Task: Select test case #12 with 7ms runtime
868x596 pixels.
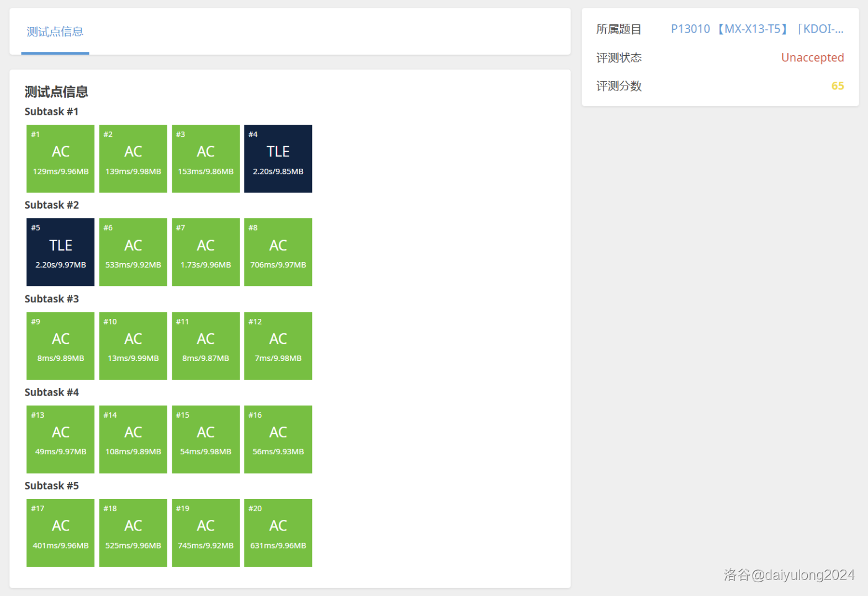Action: (x=278, y=346)
